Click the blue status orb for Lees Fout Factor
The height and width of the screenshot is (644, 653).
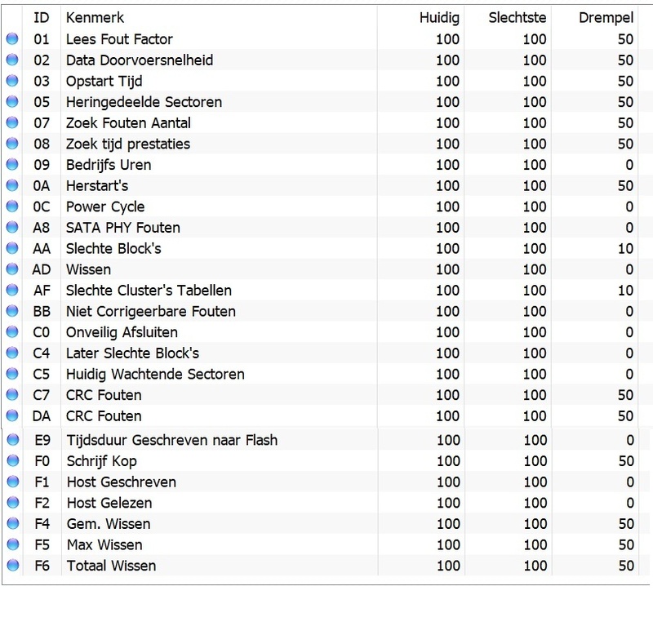(12, 38)
